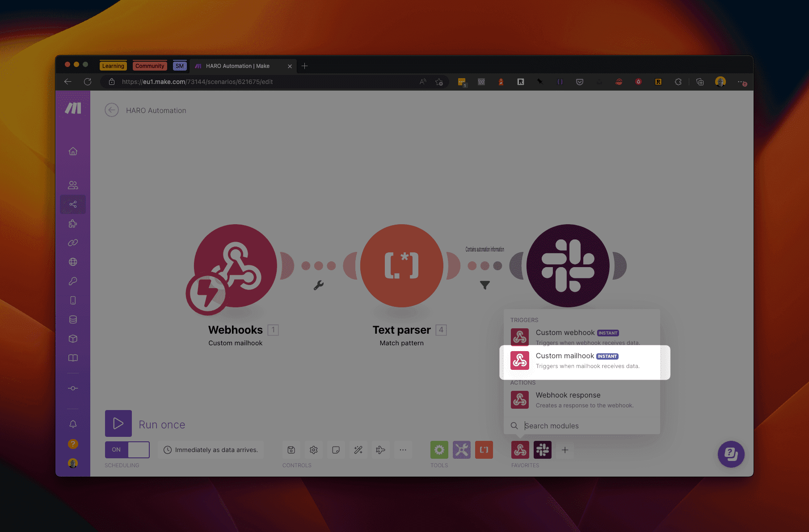Add a favorite with plus button
This screenshot has height=532, width=809.
(565, 450)
